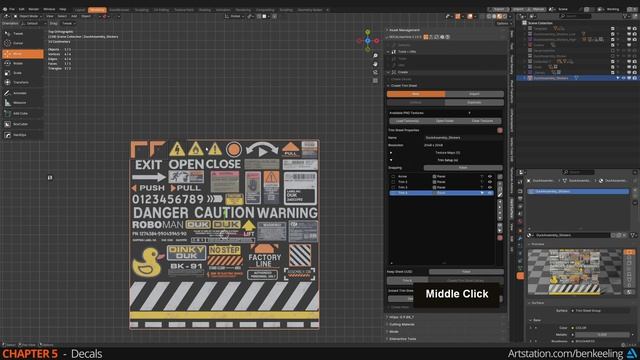Image resolution: width=640 pixels, height=360 pixels.
Task: Click the red remove icon beside Trim Sheet Properties
Action: pyautogui.click(x=500, y=130)
